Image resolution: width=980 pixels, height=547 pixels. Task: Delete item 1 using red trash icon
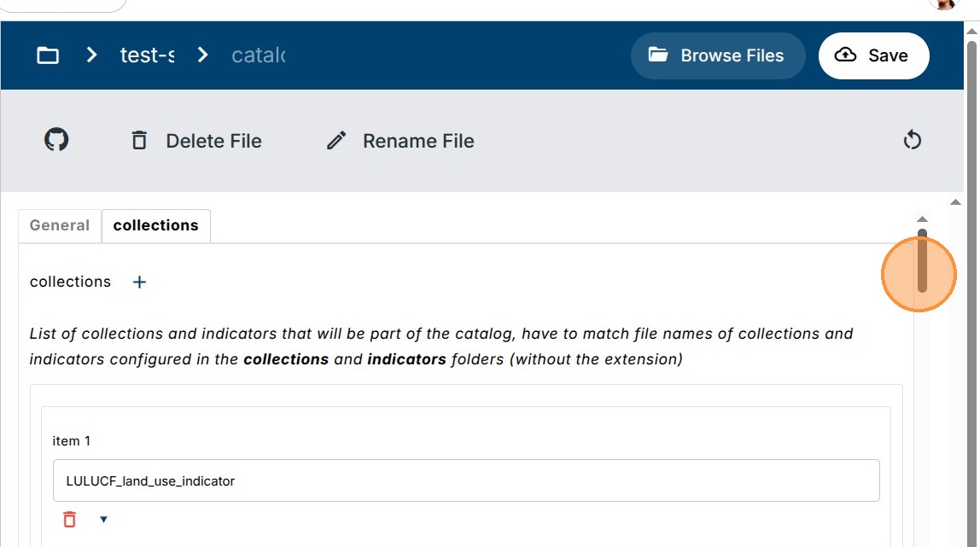coord(70,519)
